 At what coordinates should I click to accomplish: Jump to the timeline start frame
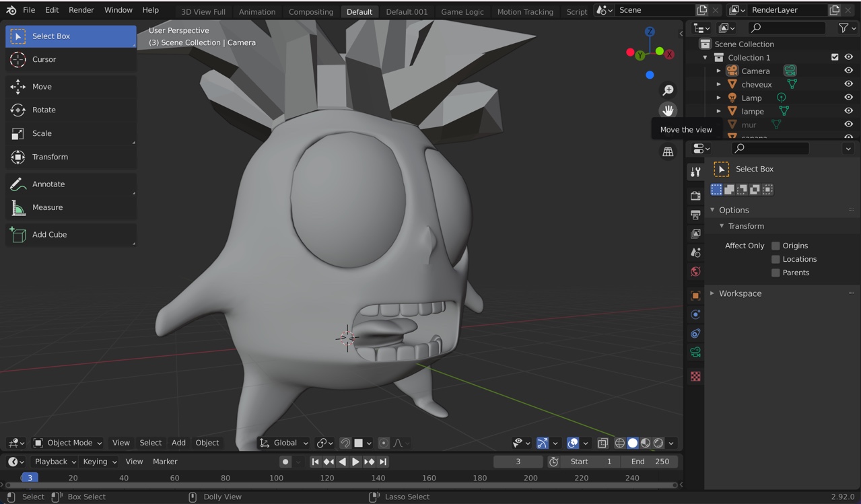[x=315, y=462]
